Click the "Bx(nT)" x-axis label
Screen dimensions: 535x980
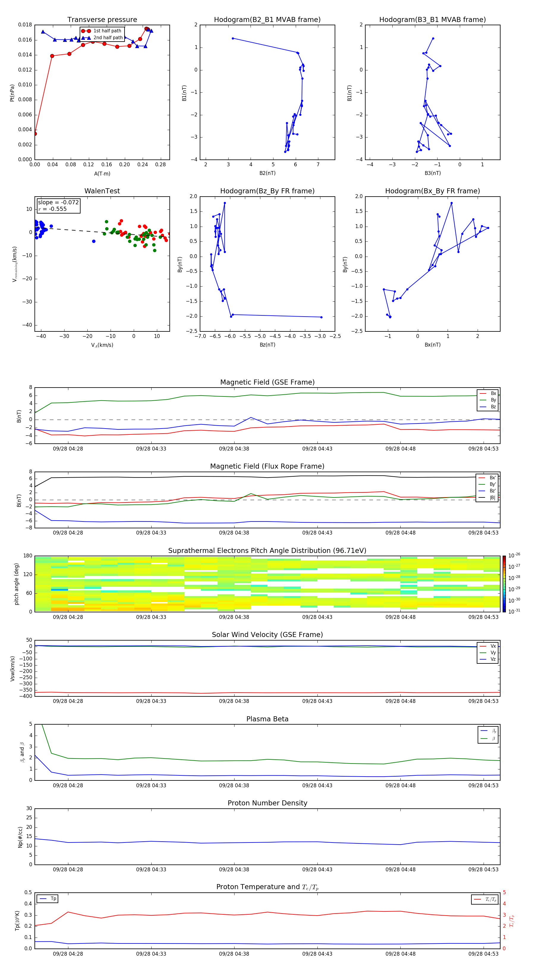coord(432,345)
